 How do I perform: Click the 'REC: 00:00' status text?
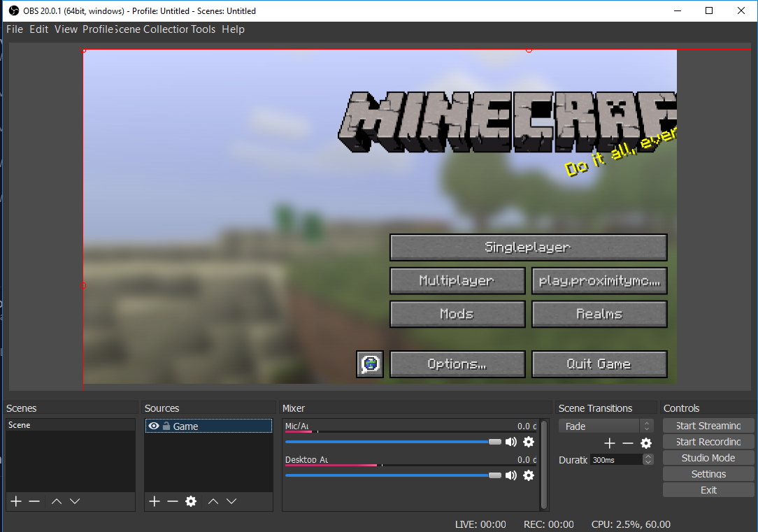click(549, 524)
